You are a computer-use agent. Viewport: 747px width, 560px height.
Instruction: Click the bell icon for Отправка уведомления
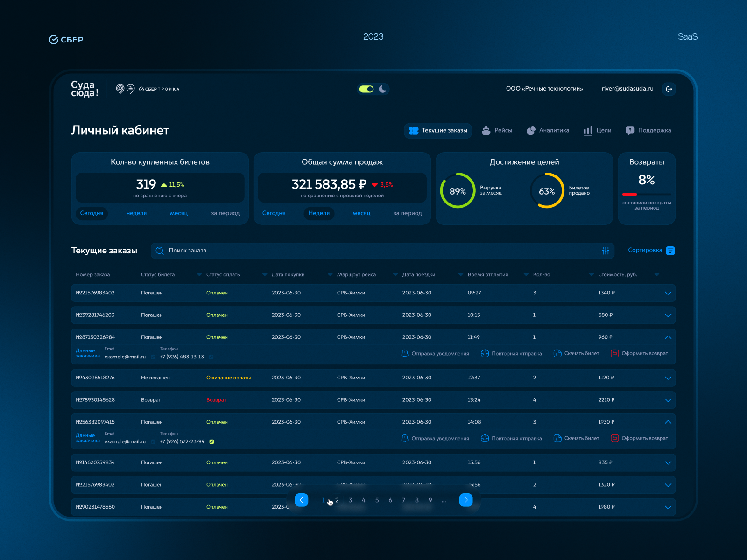pyautogui.click(x=404, y=353)
